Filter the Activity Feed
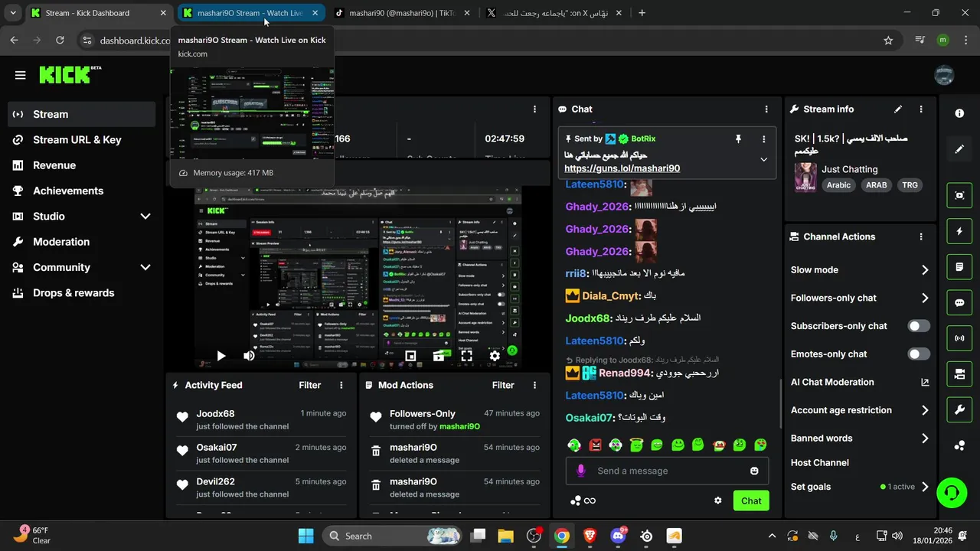This screenshot has height=551, width=980. coord(310,386)
